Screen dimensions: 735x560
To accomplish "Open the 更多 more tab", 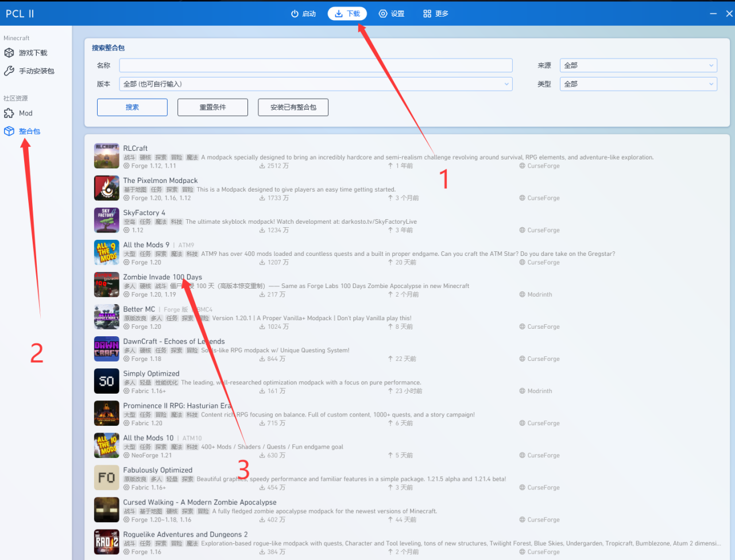I will point(436,14).
